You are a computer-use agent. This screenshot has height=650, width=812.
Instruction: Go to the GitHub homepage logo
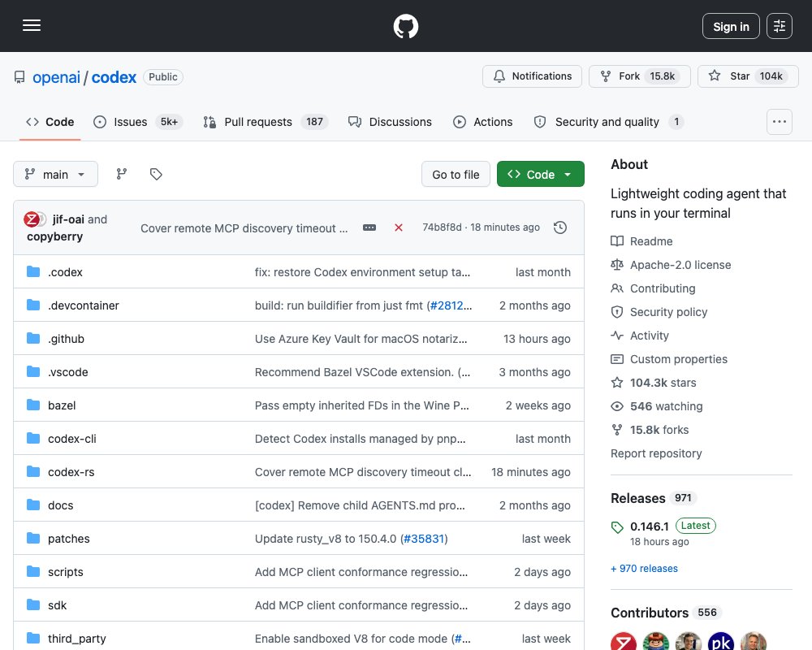405,26
